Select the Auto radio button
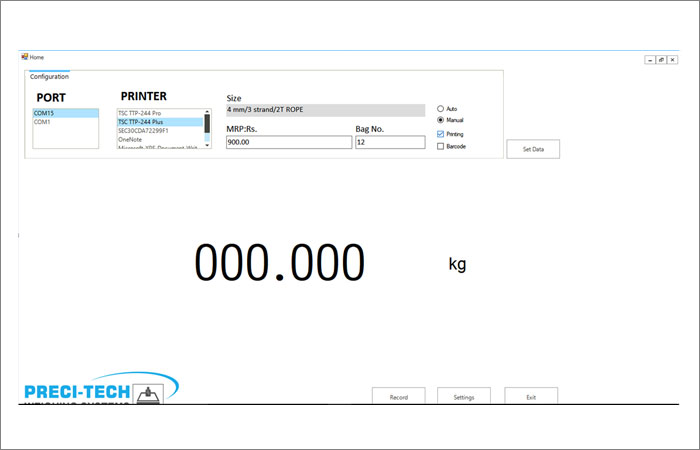700x450 pixels. tap(441, 108)
